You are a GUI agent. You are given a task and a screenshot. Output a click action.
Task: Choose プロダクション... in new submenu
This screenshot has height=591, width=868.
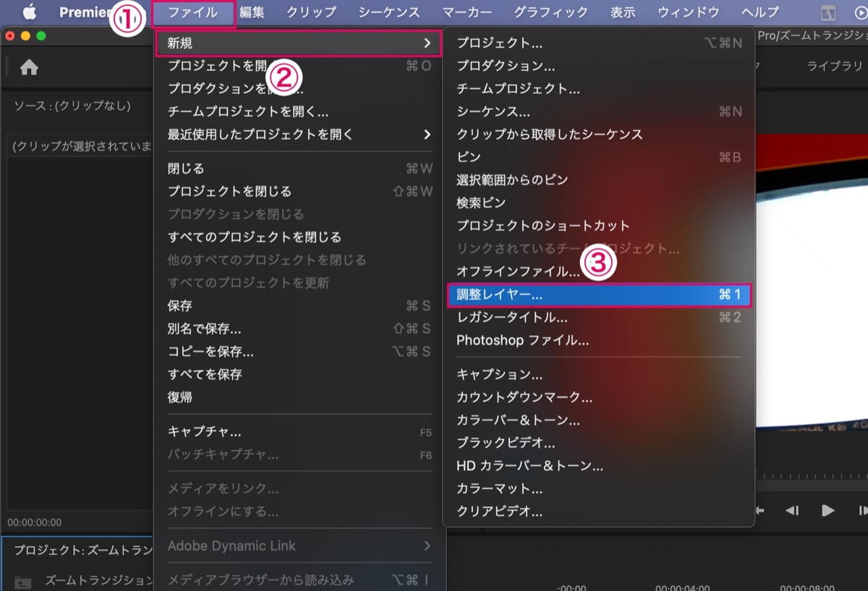tap(599, 66)
